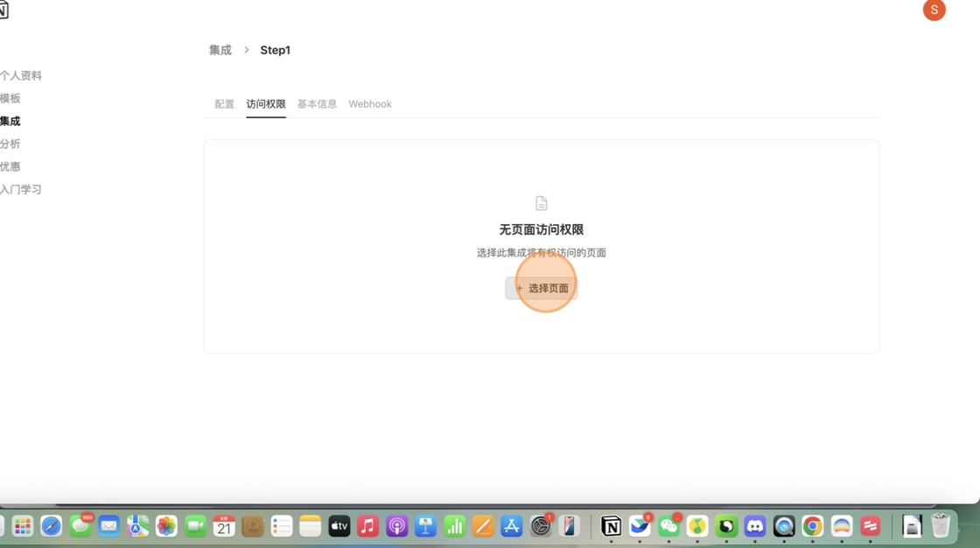Launch Keynote from the dock

point(425,526)
